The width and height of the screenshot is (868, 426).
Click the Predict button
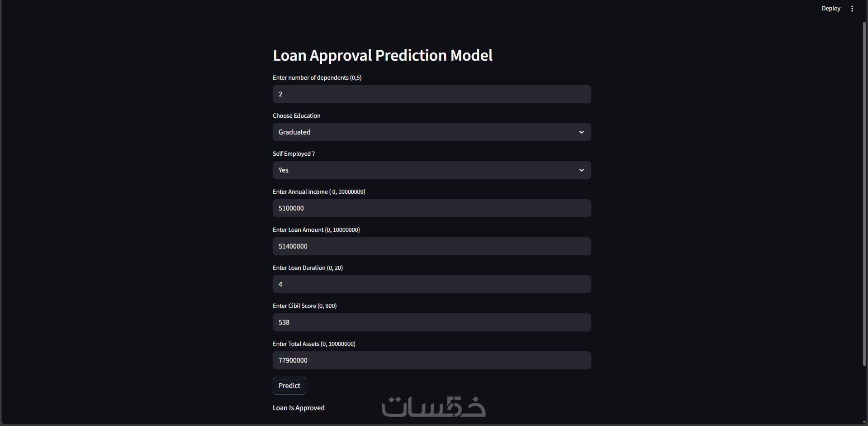pos(289,386)
